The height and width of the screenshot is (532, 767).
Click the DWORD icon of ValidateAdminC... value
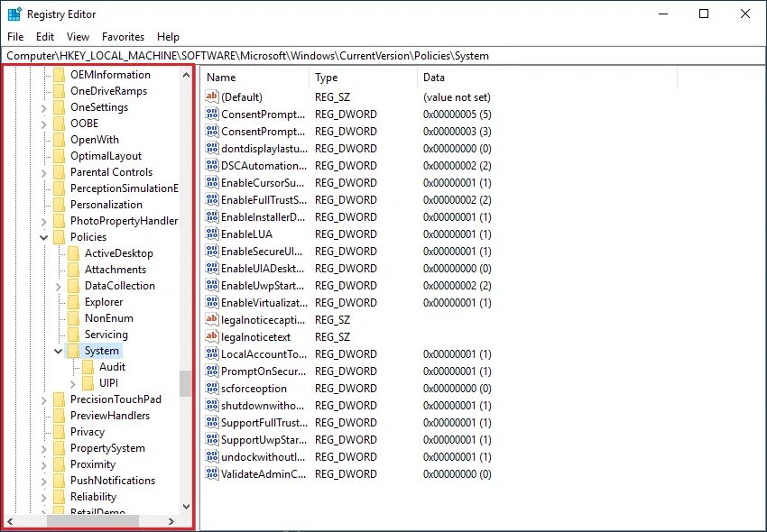pos(212,473)
